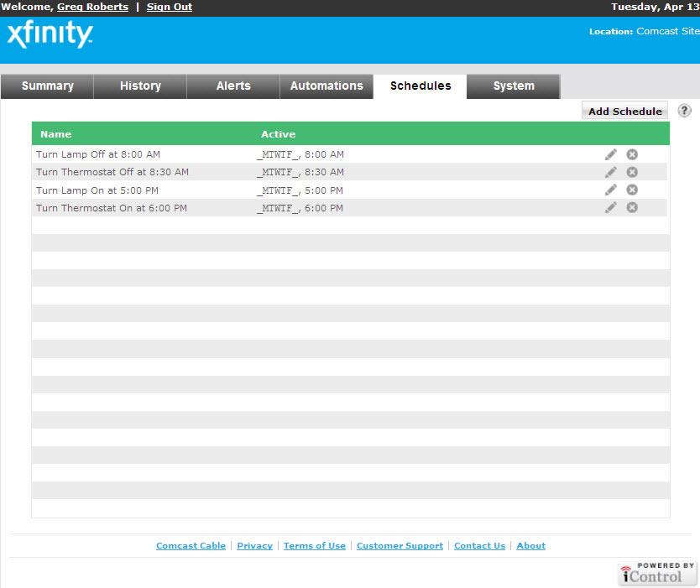This screenshot has width=700, height=588.
Task: Open the Customer Support footer link
Action: (x=400, y=545)
